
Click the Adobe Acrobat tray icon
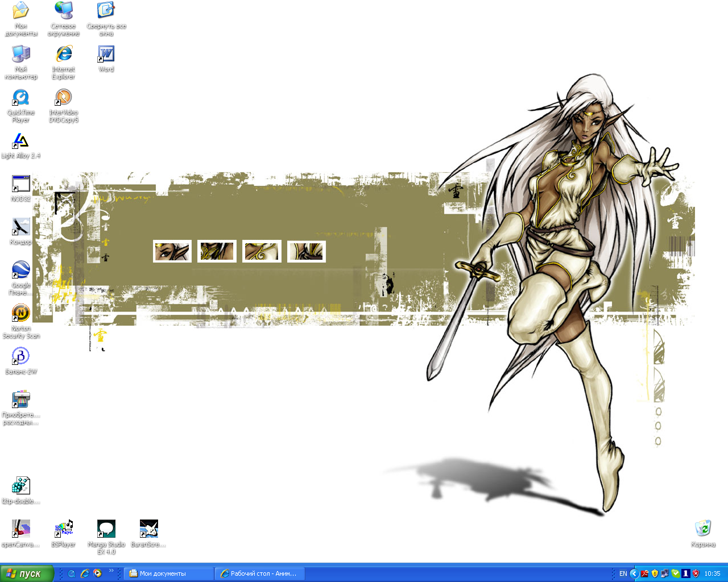click(x=644, y=573)
